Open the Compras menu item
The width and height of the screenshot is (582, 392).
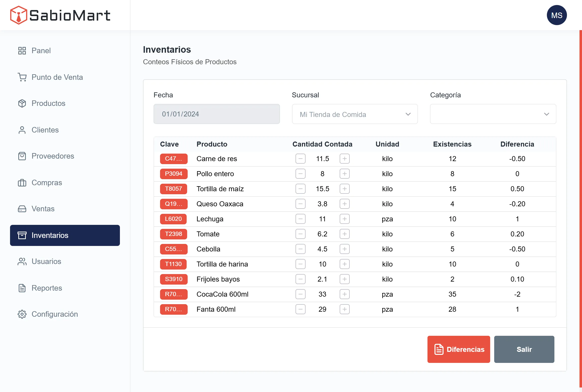pyautogui.click(x=47, y=182)
